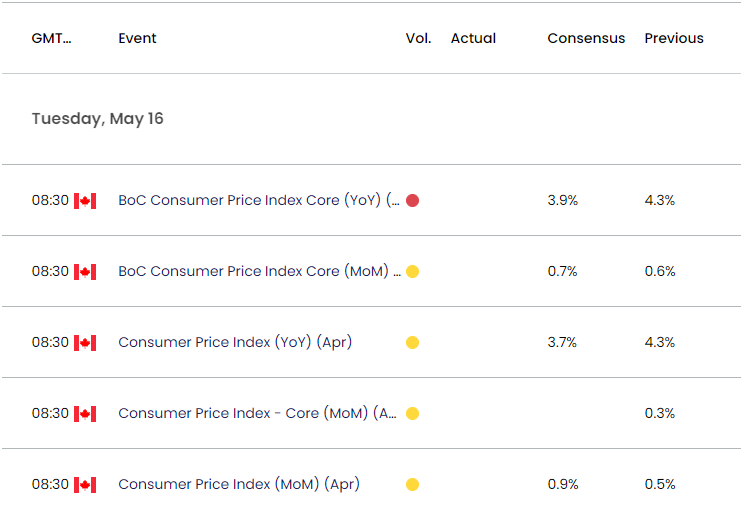This screenshot has height=518, width=742.
Task: Click yellow volatility dot for CPI MoM (Apr)
Action: pyautogui.click(x=412, y=485)
